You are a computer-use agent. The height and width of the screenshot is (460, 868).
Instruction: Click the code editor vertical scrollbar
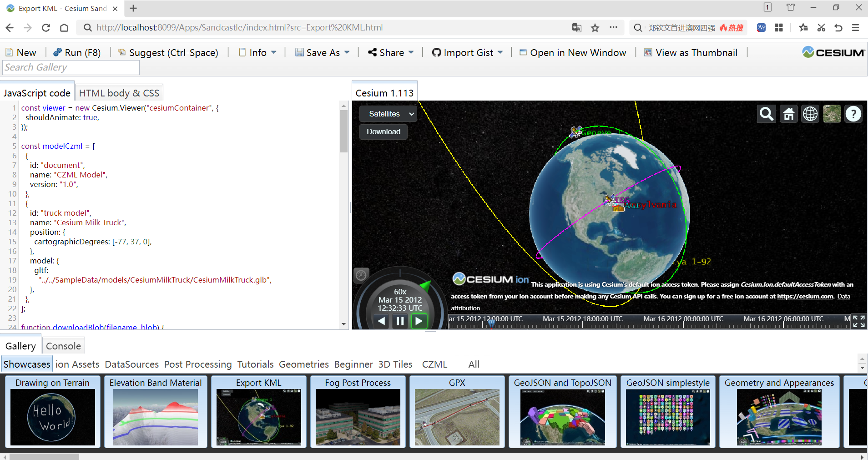click(x=343, y=131)
